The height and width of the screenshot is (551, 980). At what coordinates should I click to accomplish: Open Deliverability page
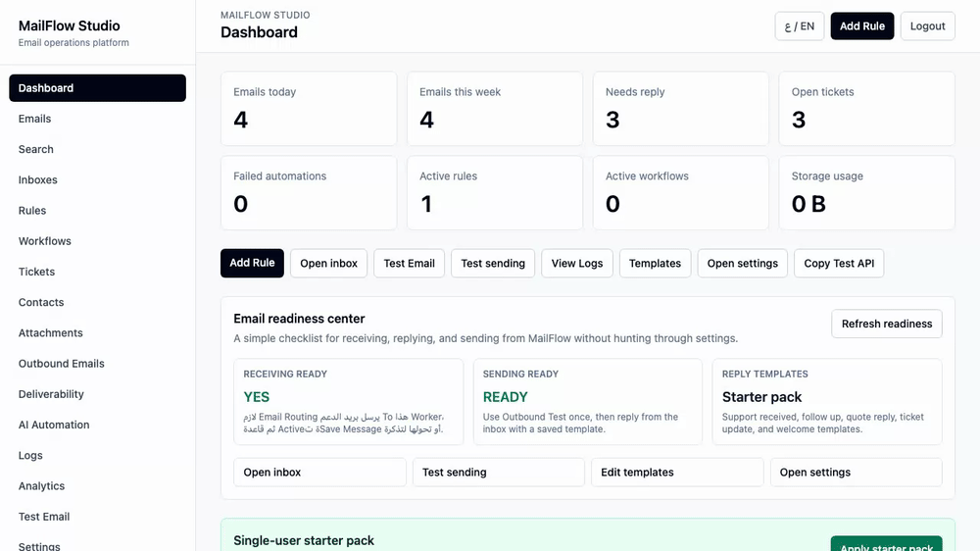click(x=97, y=395)
